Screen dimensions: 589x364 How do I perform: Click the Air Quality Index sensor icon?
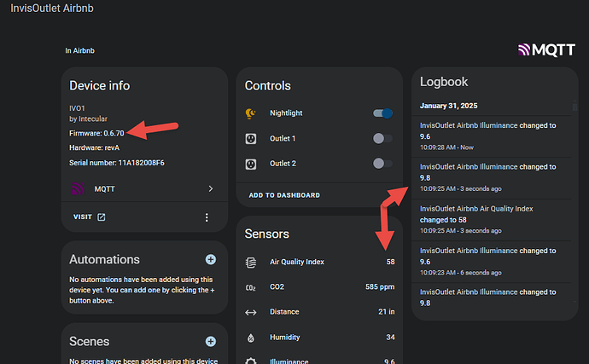(251, 263)
